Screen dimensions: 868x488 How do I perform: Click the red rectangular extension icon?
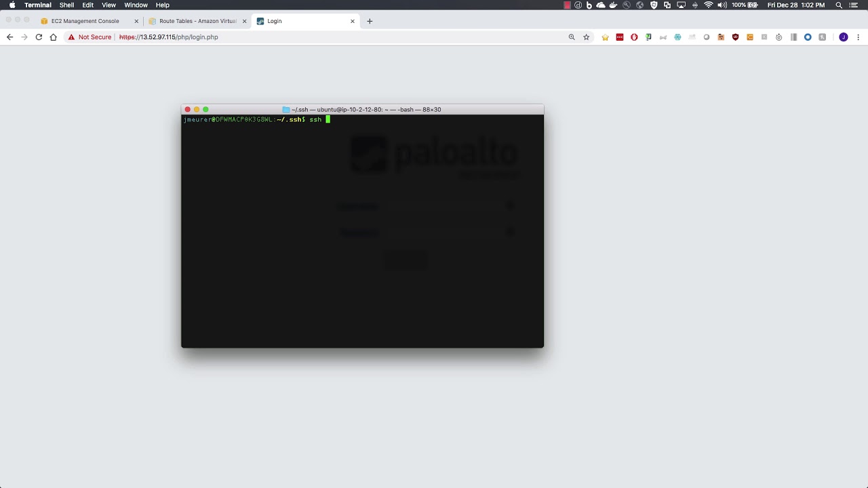click(x=620, y=37)
